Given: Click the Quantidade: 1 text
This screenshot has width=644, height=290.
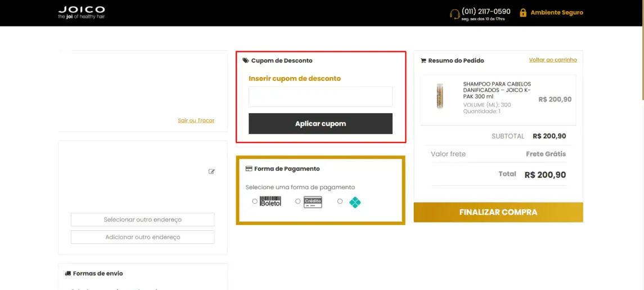Looking at the screenshot, I should [x=482, y=111].
